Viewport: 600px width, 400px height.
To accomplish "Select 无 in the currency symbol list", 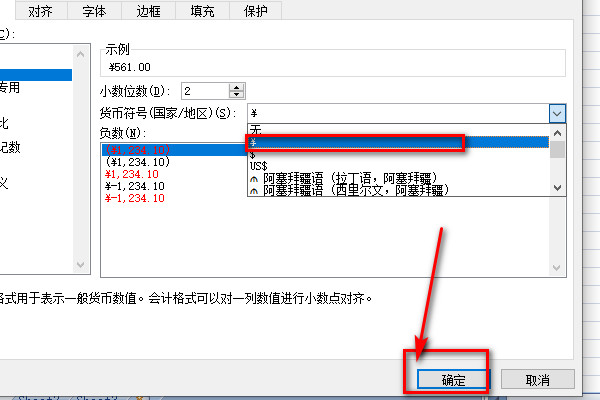I will tap(398, 130).
